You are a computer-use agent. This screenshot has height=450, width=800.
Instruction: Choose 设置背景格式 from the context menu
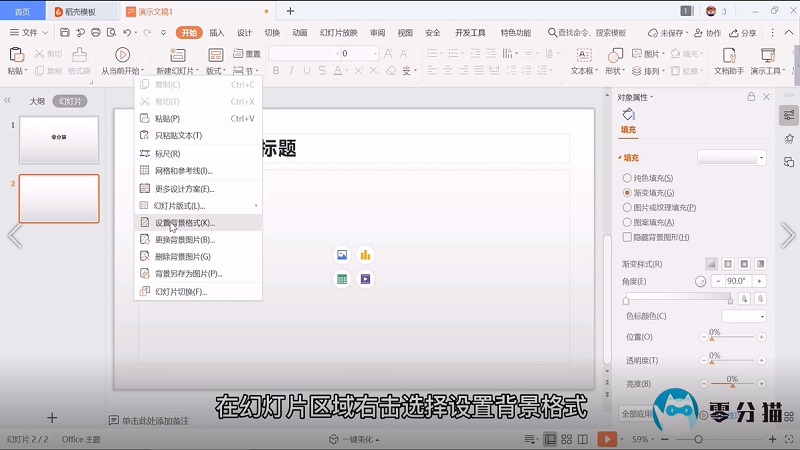pyautogui.click(x=184, y=222)
